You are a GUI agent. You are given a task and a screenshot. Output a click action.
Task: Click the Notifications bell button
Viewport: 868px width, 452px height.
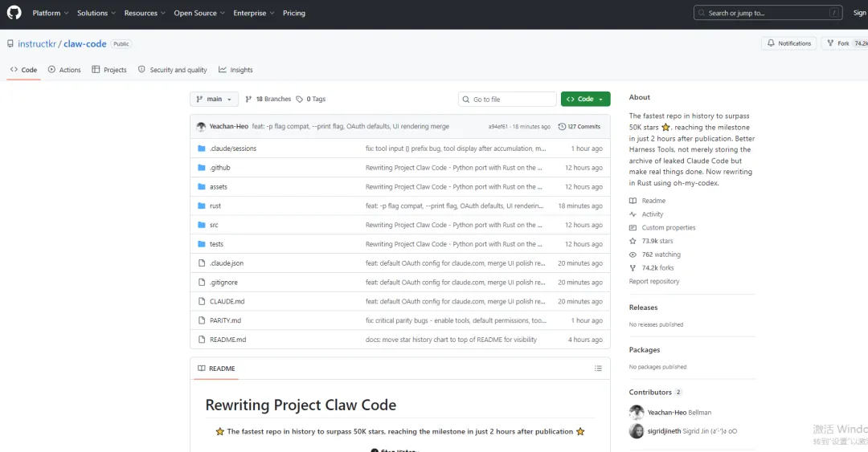(x=788, y=43)
